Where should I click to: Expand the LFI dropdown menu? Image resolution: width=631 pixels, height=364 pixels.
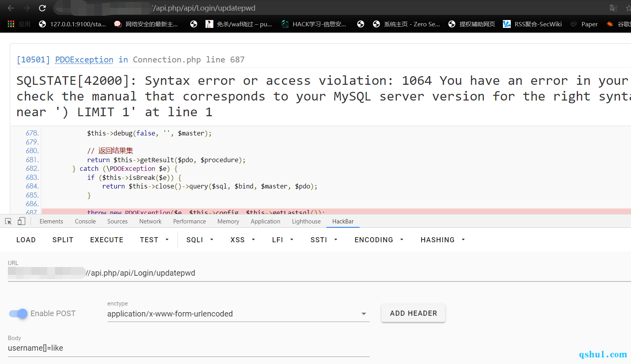coord(282,240)
